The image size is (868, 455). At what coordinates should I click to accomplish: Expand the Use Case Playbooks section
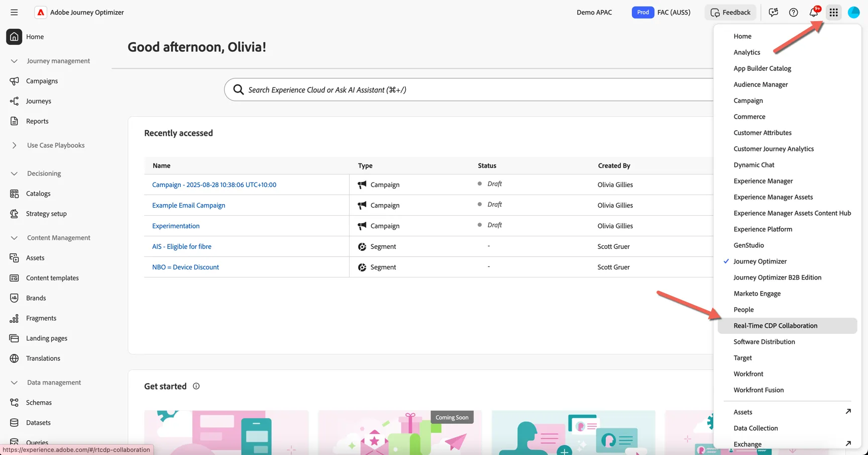(x=14, y=145)
